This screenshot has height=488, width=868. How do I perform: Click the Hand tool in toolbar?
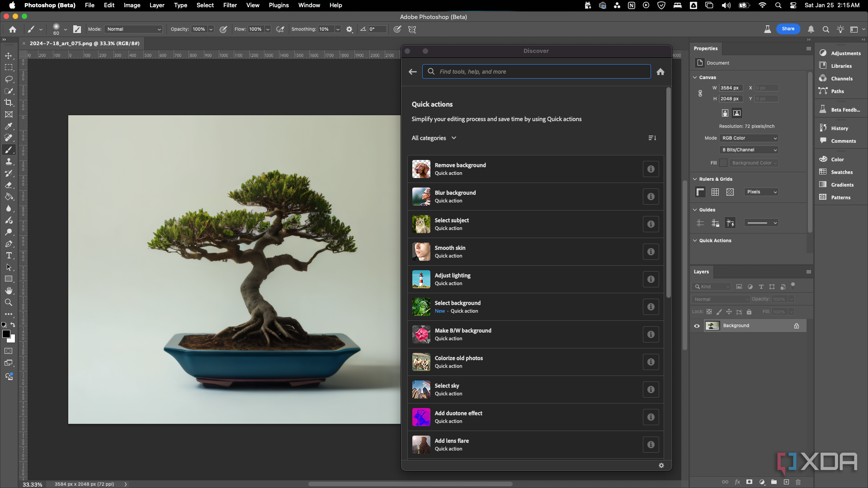click(x=8, y=291)
